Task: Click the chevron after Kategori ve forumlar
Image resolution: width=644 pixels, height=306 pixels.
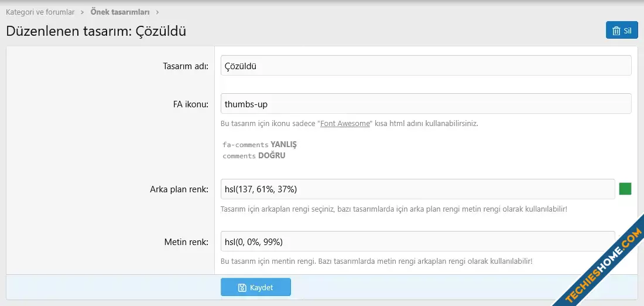Action: coord(82,12)
